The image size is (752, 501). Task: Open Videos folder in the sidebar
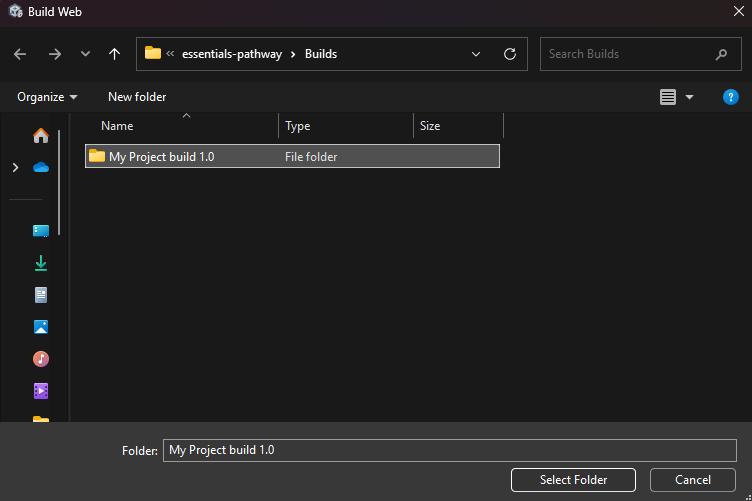(41, 391)
